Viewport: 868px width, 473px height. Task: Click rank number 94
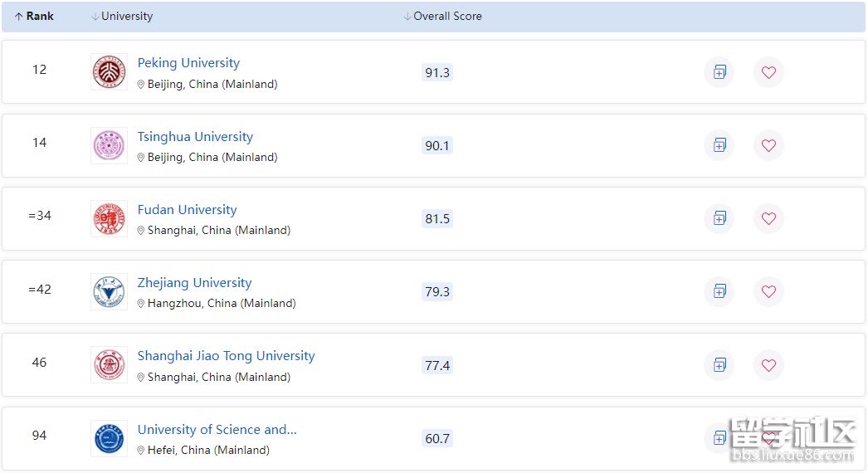pos(39,436)
